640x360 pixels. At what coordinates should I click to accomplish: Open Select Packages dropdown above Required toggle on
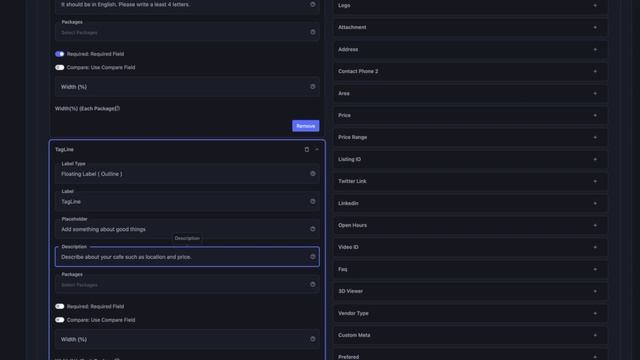[187, 32]
